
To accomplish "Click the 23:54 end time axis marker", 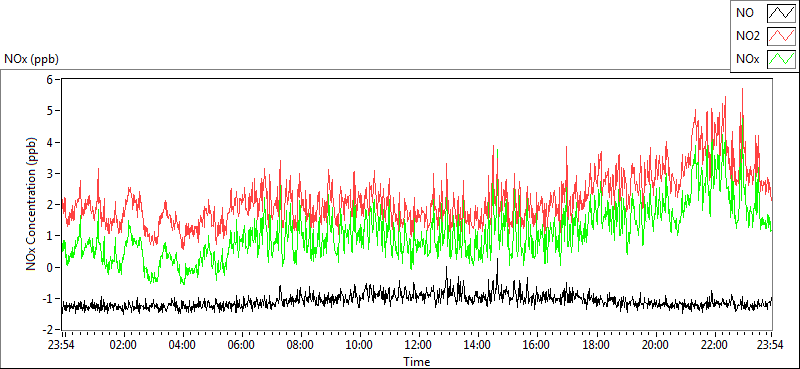I will coord(771,345).
